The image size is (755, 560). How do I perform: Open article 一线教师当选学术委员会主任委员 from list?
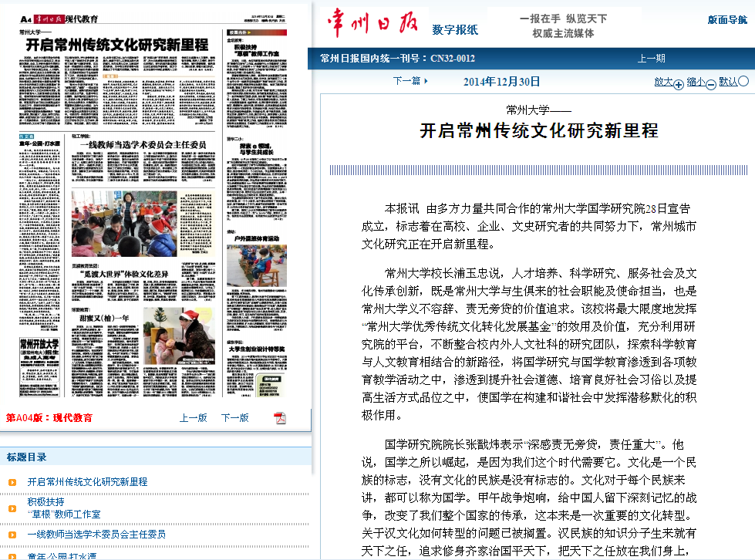(x=96, y=534)
